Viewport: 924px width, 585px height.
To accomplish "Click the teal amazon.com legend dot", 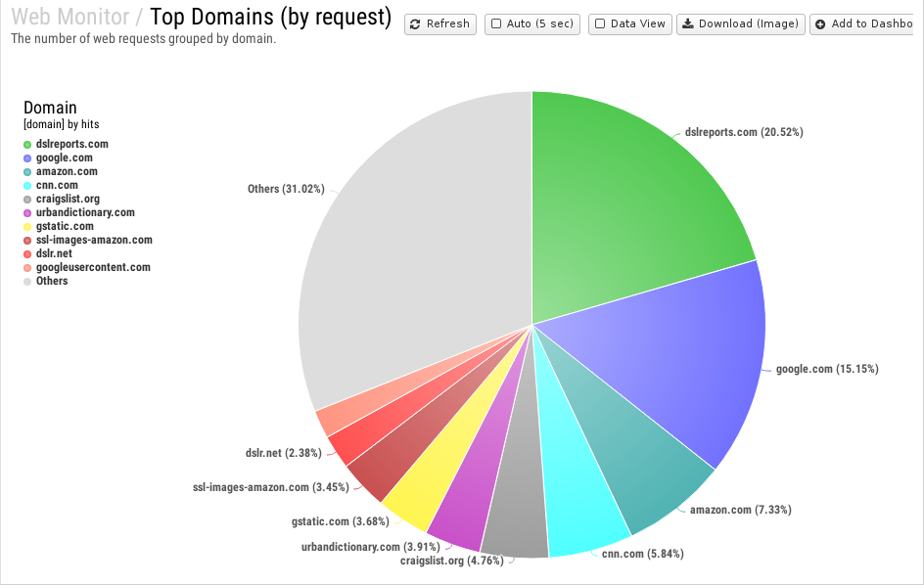I will pyautogui.click(x=27, y=172).
